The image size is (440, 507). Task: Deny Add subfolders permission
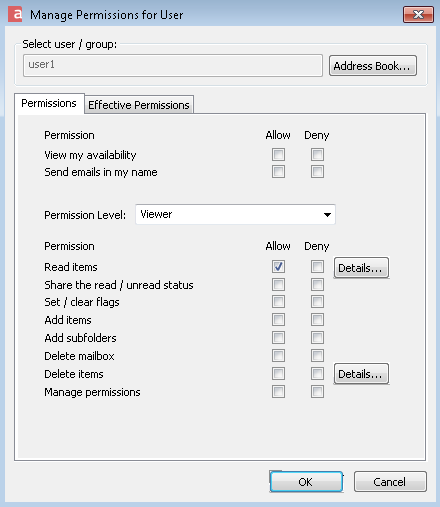[x=317, y=337]
